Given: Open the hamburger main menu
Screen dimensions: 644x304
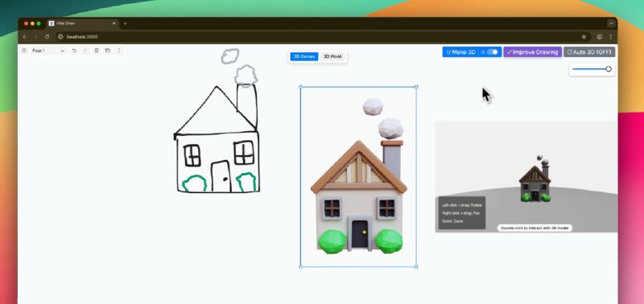Looking at the screenshot, I should click(24, 51).
